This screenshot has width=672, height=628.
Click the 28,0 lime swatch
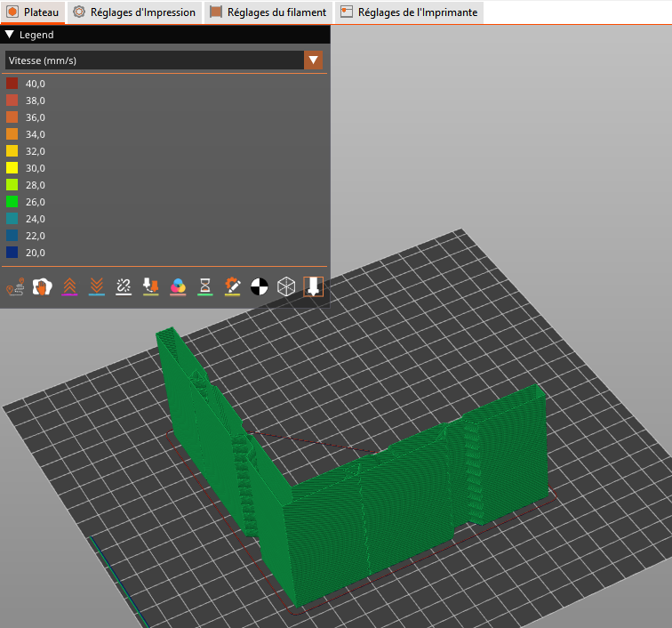(x=12, y=185)
